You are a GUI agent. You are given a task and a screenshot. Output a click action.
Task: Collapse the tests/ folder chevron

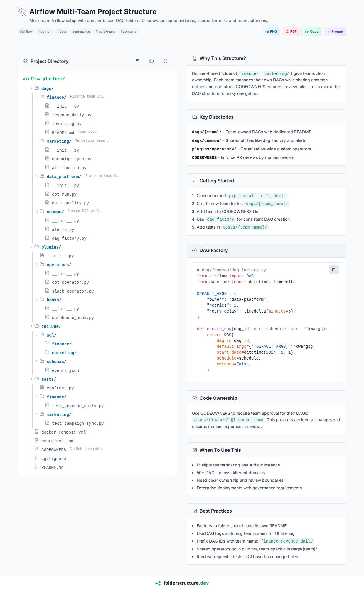pyautogui.click(x=31, y=379)
